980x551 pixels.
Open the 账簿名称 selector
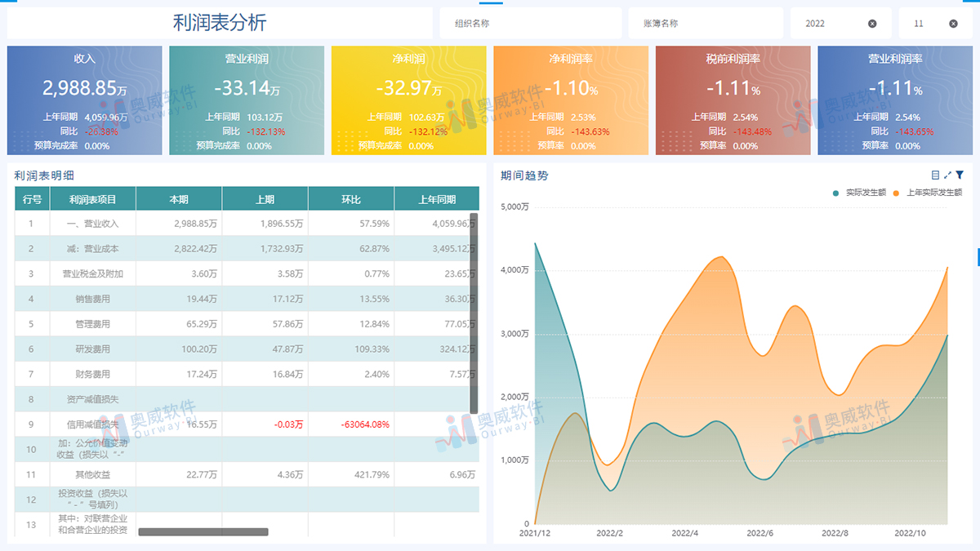coord(705,23)
